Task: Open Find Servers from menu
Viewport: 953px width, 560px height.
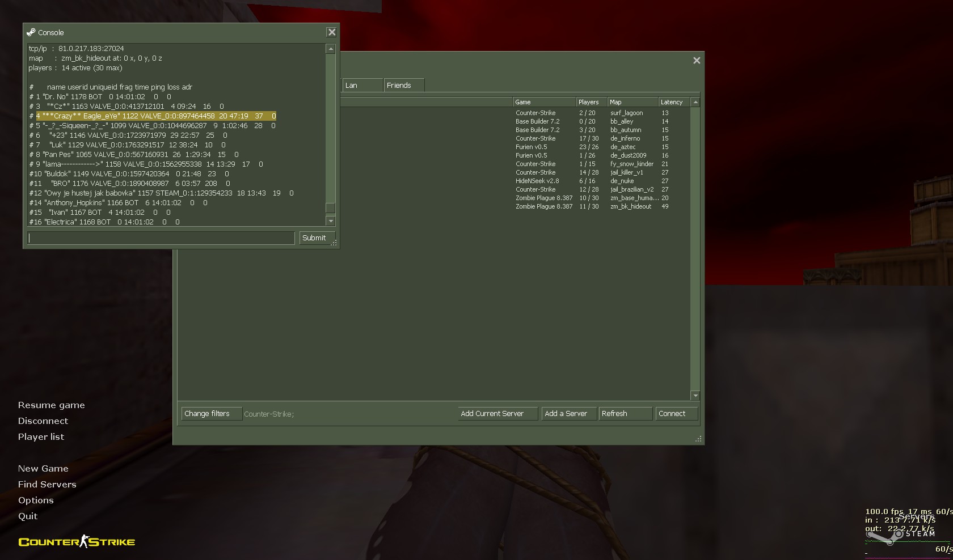Action: [x=47, y=485]
